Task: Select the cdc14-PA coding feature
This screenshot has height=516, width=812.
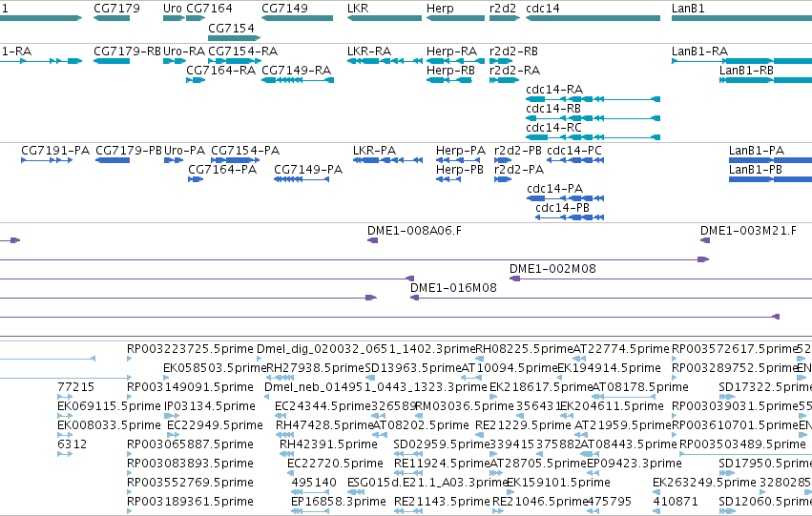Action: 566,198
